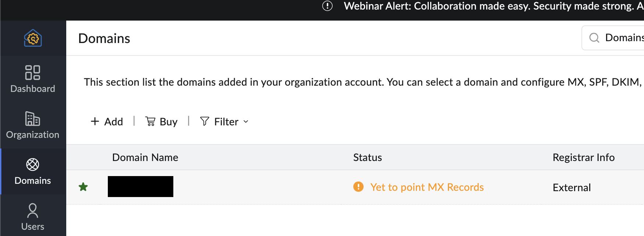
Task: Open the Webinar Alert banner text
Action: [494, 6]
